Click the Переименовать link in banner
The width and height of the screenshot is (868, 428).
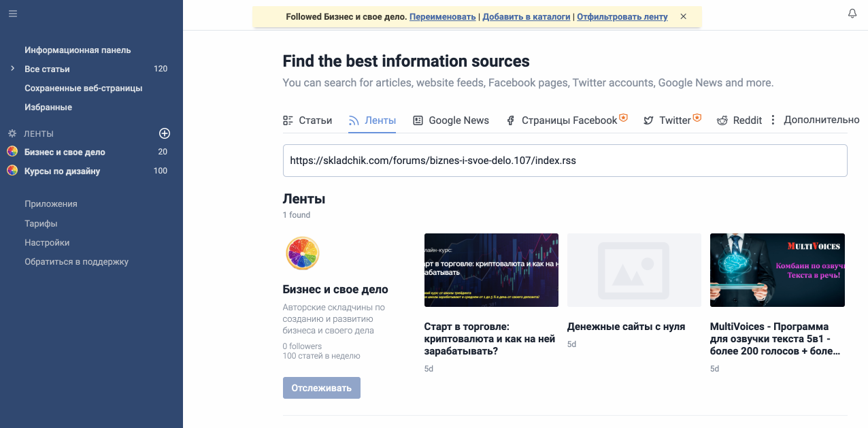coord(442,16)
